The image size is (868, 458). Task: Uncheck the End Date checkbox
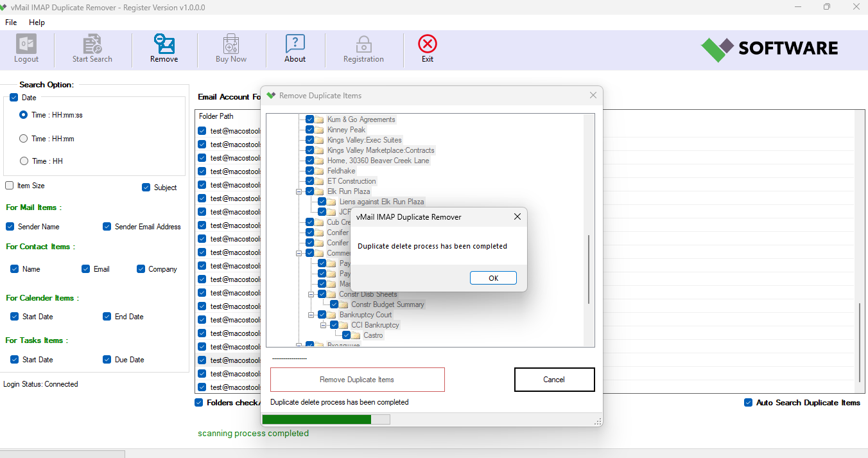coord(107,317)
